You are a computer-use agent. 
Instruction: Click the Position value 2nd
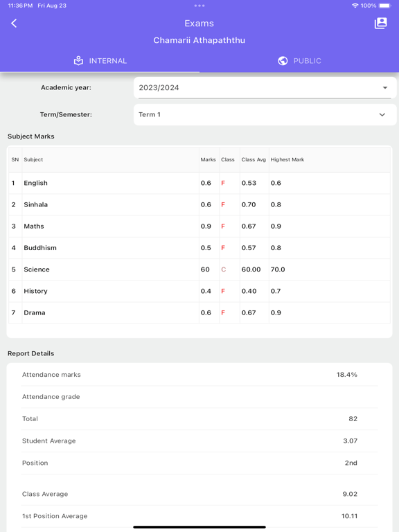click(x=351, y=463)
